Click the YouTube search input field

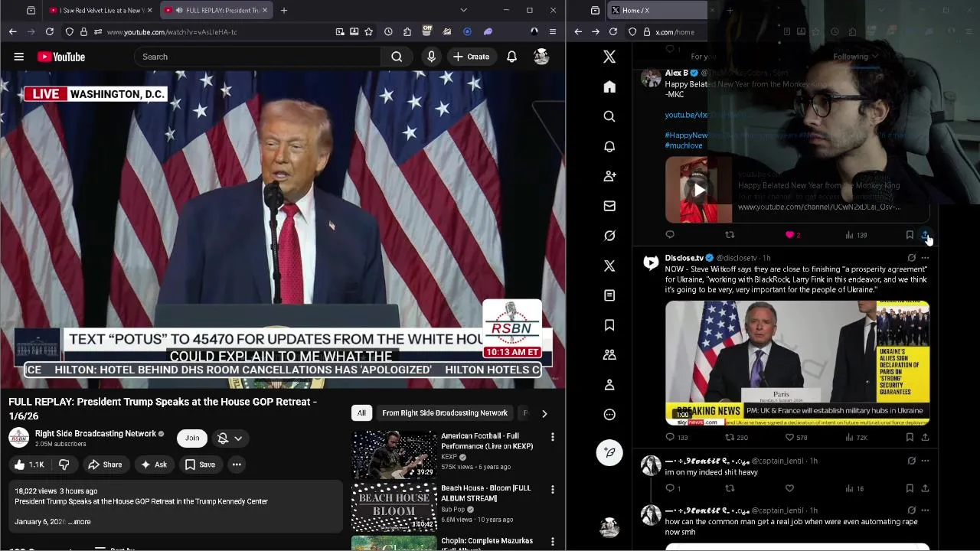coord(257,57)
